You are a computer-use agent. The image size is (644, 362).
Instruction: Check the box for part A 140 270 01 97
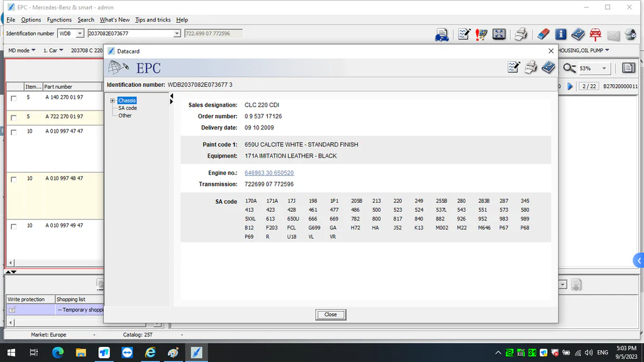(x=14, y=98)
